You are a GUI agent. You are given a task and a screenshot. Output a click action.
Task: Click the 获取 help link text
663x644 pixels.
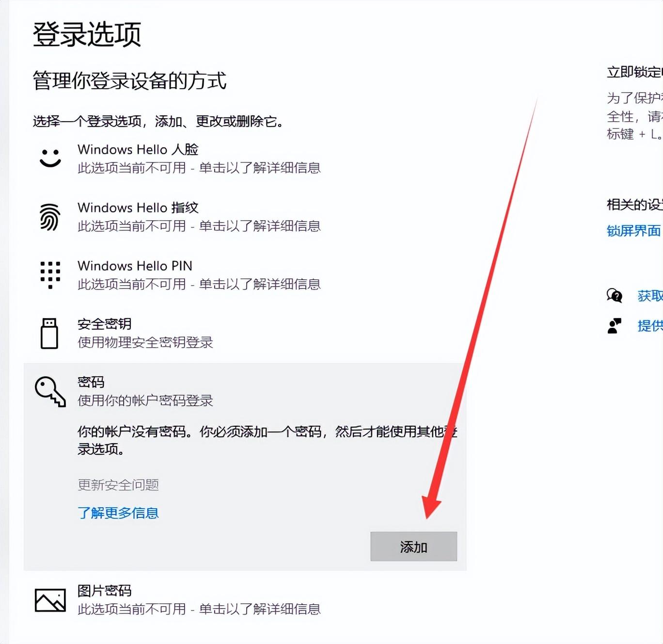(x=649, y=296)
